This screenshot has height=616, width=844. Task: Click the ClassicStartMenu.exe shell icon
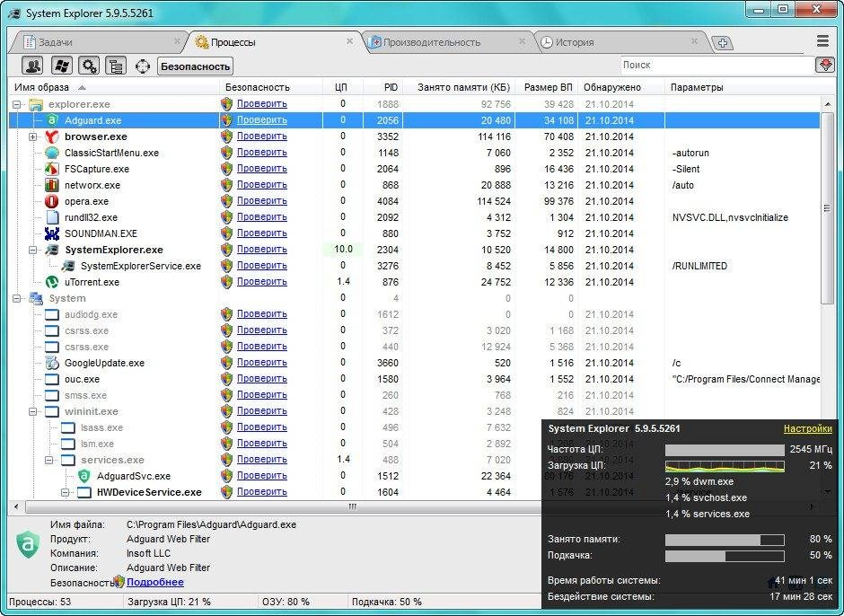pos(52,153)
